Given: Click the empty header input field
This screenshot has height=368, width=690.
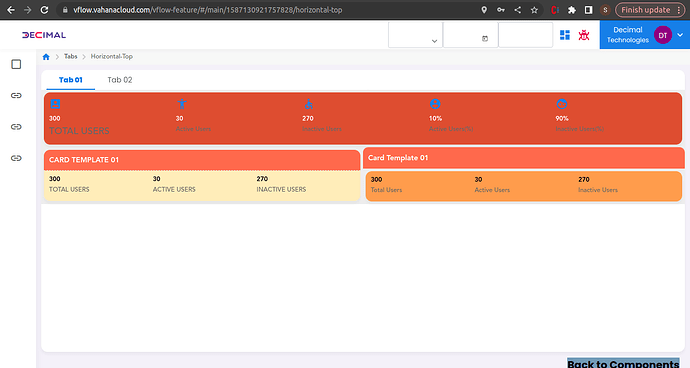Looking at the screenshot, I should tap(525, 35).
